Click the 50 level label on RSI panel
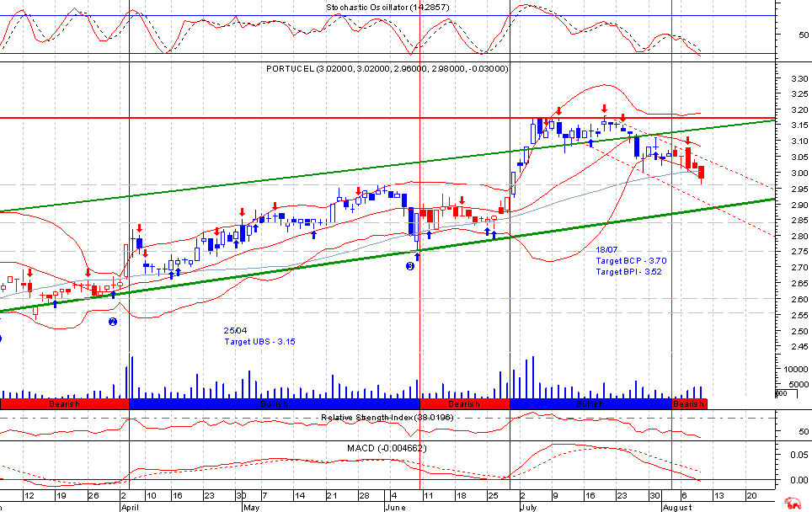This screenshot has width=812, height=512. 804,431
